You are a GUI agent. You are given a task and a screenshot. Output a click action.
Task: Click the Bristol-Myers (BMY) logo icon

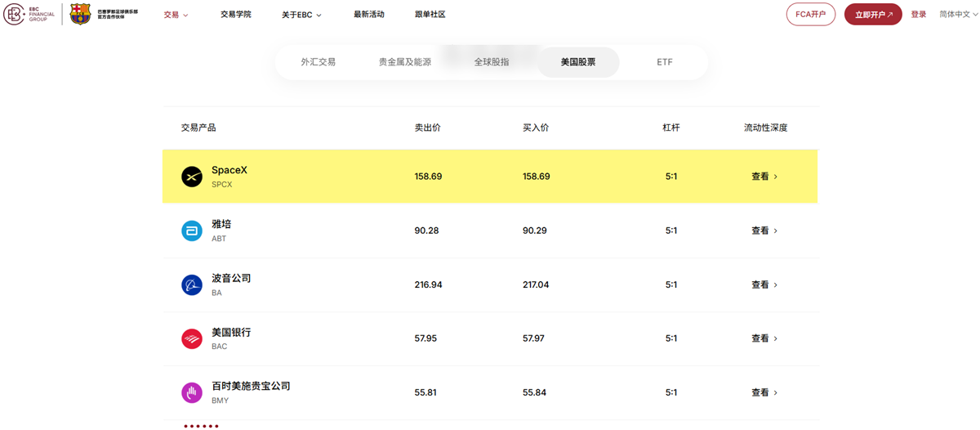[x=192, y=392]
